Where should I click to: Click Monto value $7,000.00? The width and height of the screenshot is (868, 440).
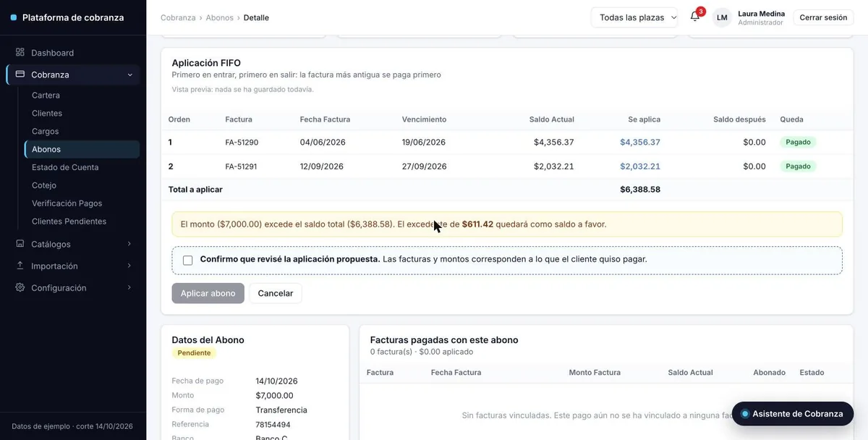(274, 396)
